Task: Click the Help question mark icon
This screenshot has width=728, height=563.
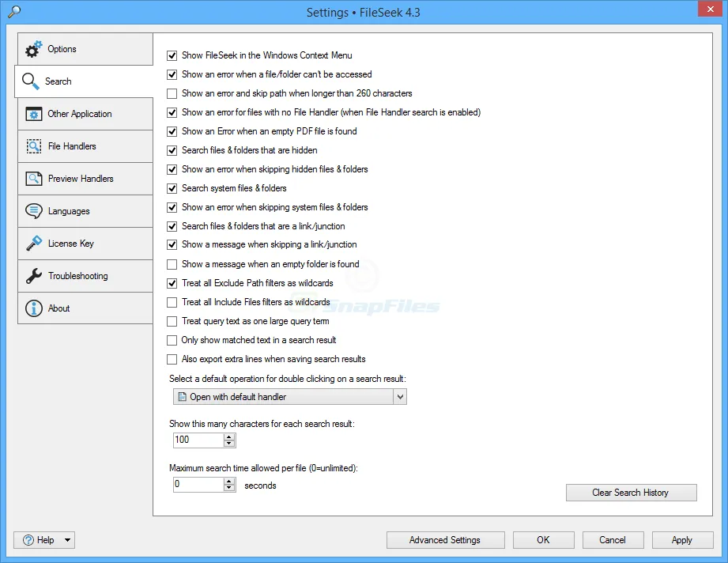Action: [28, 540]
